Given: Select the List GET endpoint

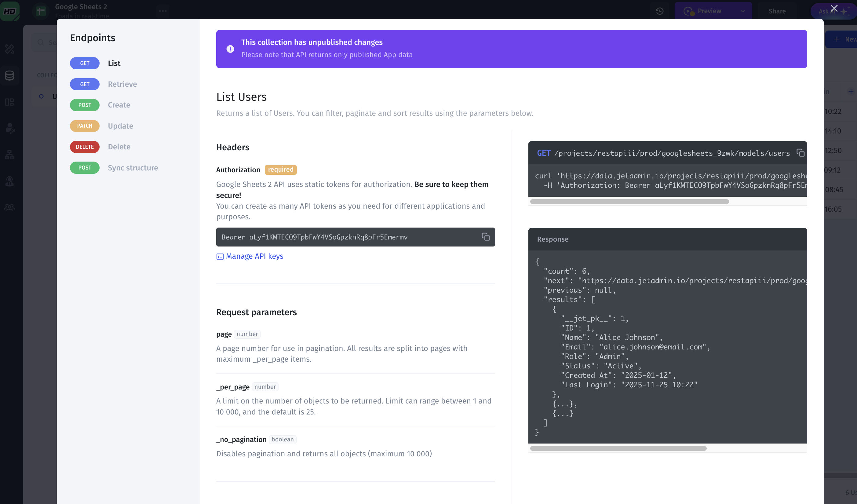Looking at the screenshot, I should tap(114, 63).
